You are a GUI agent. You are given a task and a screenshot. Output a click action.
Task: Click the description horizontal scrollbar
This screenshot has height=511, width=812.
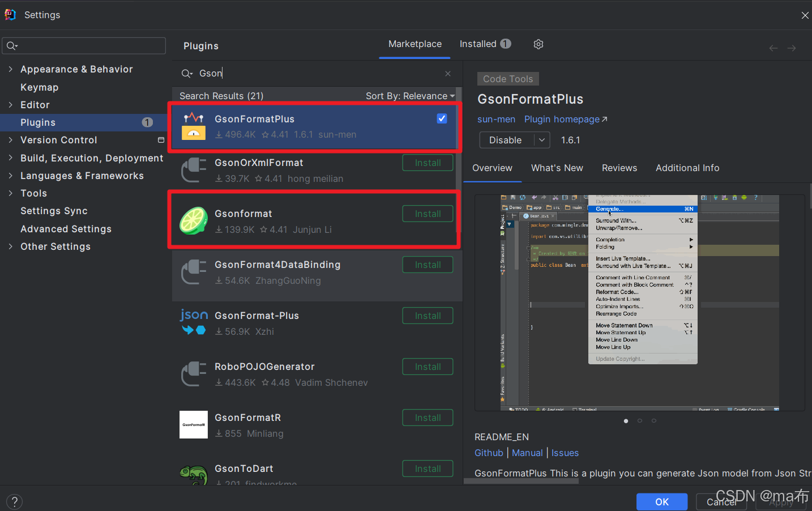coord(522,481)
